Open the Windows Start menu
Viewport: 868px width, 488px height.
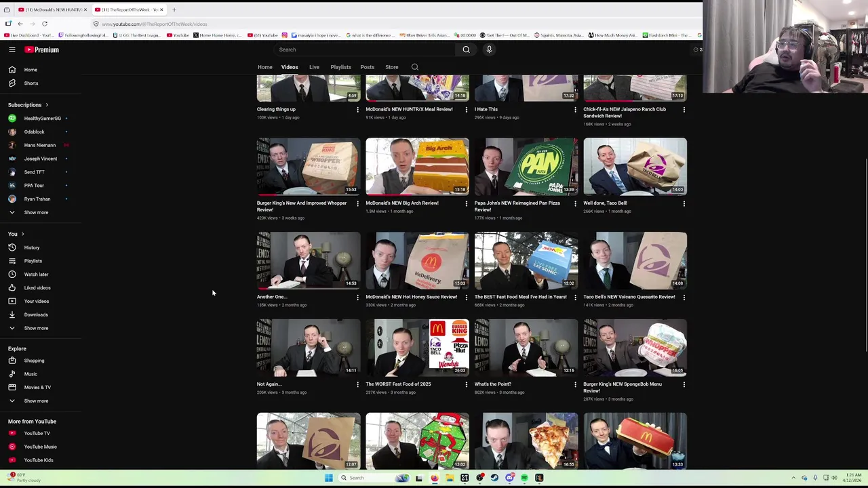pos(328,478)
